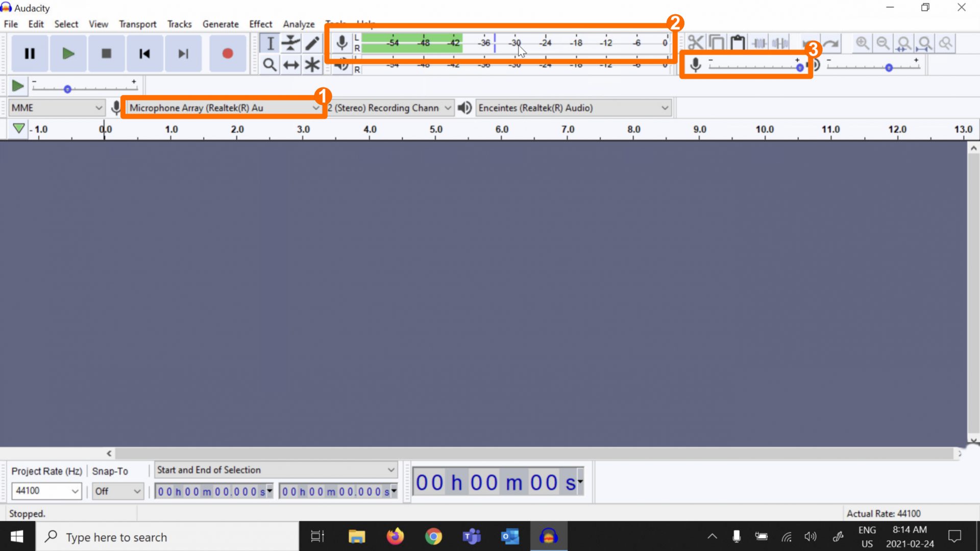Select the Draw tool pencil
The image size is (980, 551).
point(312,43)
